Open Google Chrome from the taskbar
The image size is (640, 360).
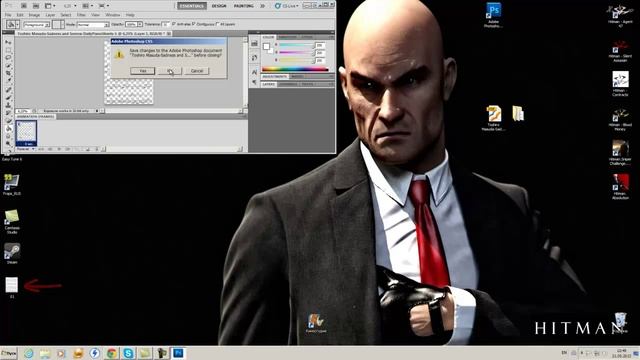coord(111,353)
